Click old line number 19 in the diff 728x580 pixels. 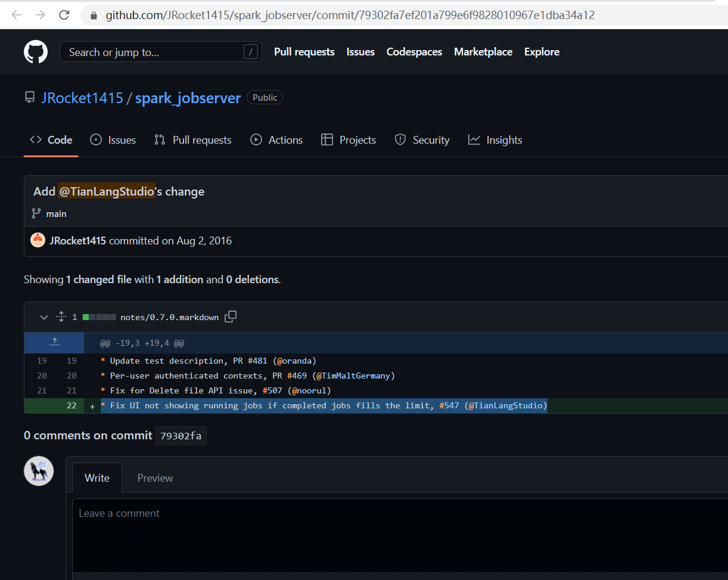pos(42,361)
